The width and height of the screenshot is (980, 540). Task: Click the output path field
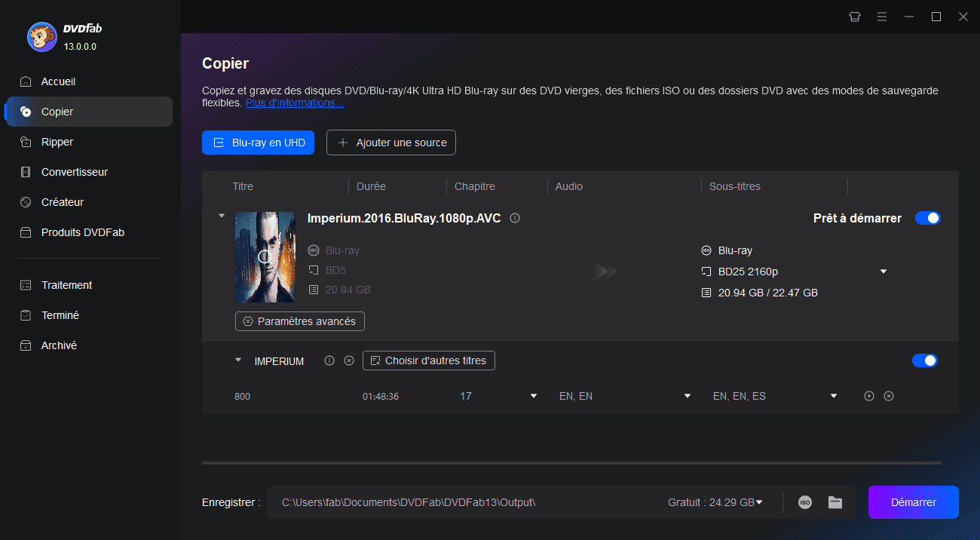point(463,502)
